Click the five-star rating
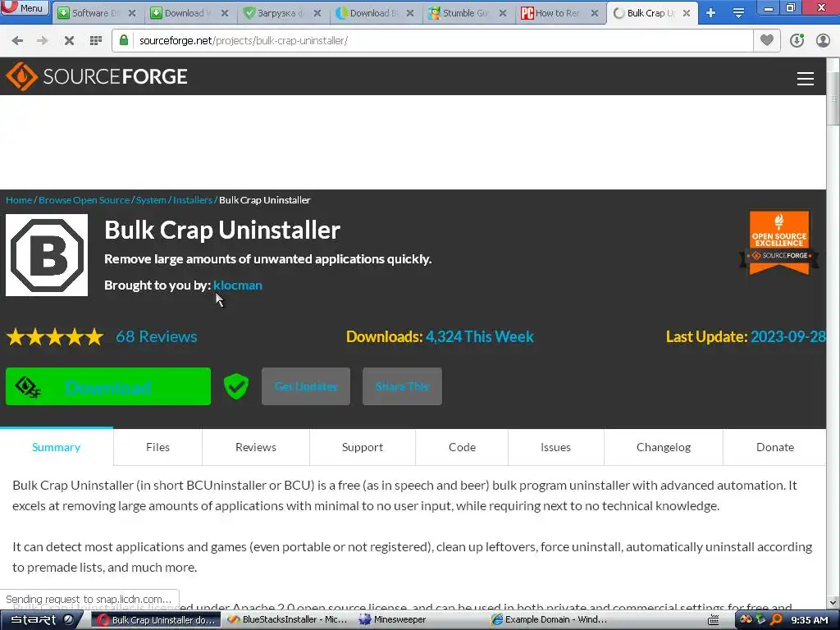The width and height of the screenshot is (840, 630). 55,337
